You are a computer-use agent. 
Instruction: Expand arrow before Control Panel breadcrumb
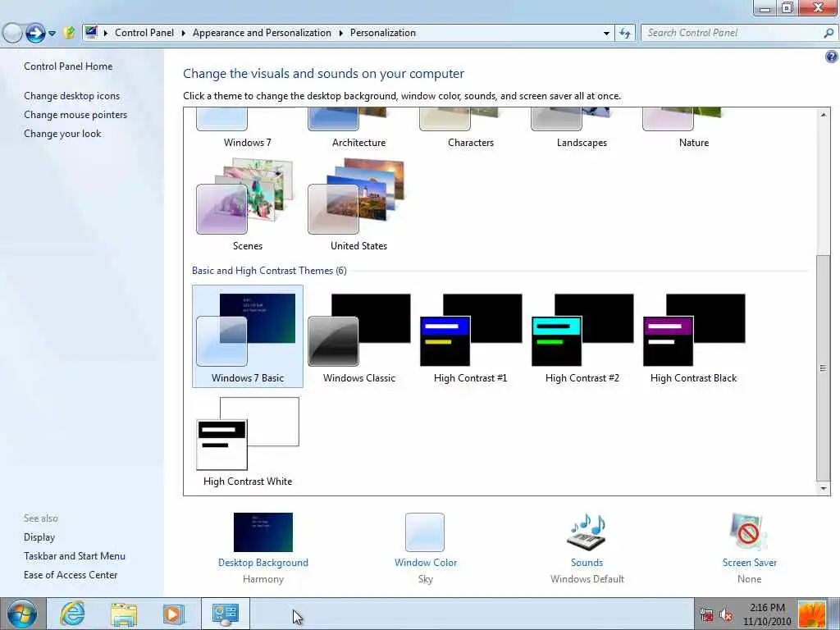[x=106, y=33]
